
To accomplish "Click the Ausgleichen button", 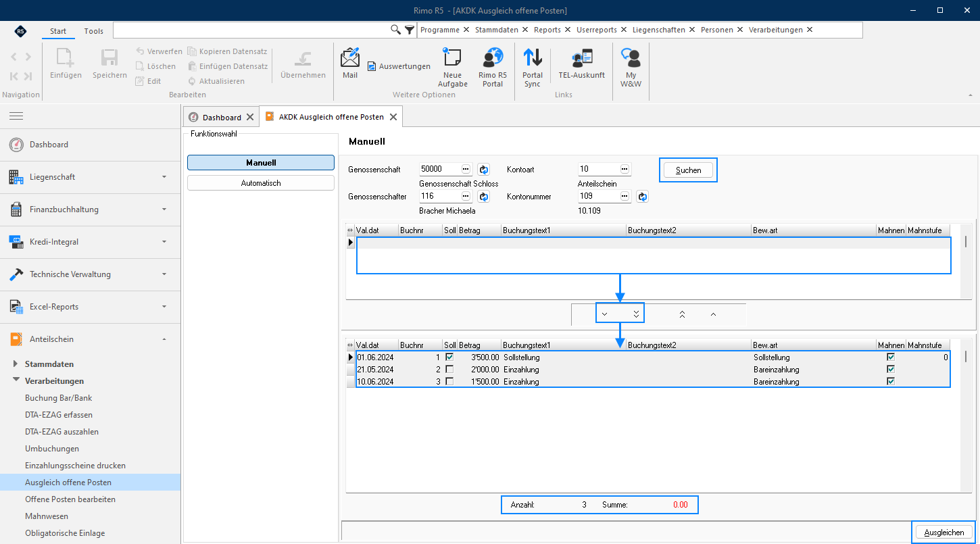I will [x=944, y=533].
